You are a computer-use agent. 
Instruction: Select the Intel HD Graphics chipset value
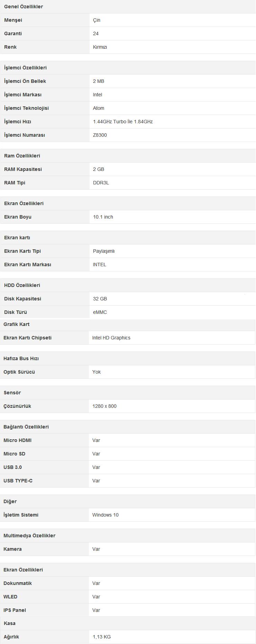tap(111, 338)
